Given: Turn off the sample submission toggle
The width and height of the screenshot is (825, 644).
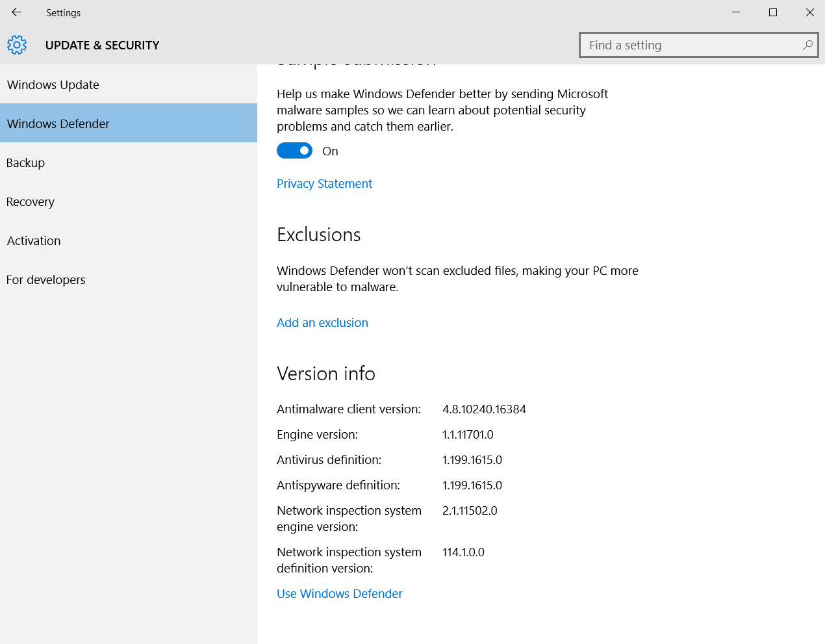Looking at the screenshot, I should (294, 151).
